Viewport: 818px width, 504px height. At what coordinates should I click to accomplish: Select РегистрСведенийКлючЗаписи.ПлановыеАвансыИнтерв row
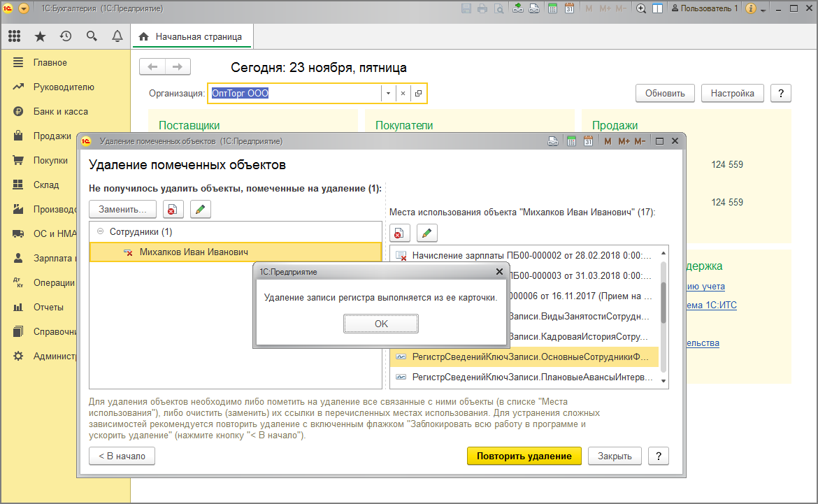tap(524, 377)
